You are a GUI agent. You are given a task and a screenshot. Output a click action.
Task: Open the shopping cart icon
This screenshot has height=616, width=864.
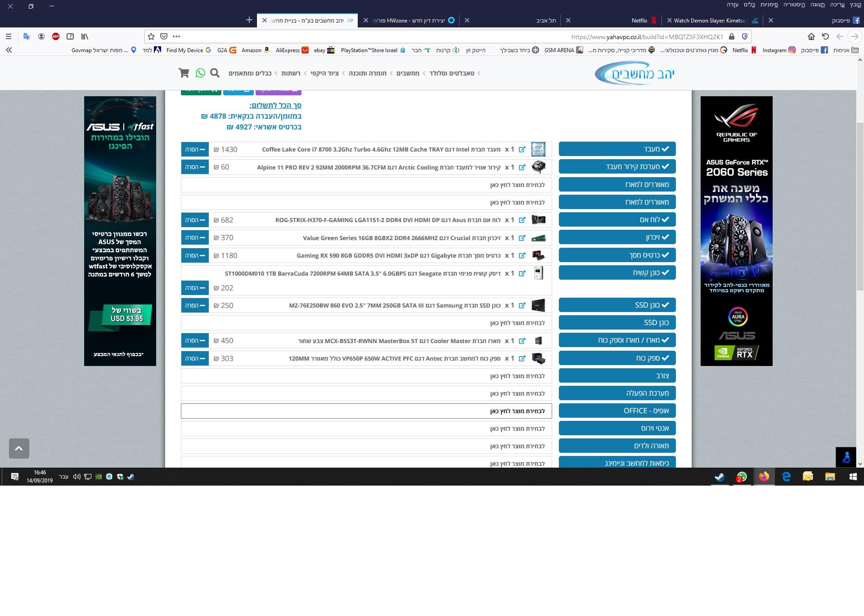click(184, 73)
